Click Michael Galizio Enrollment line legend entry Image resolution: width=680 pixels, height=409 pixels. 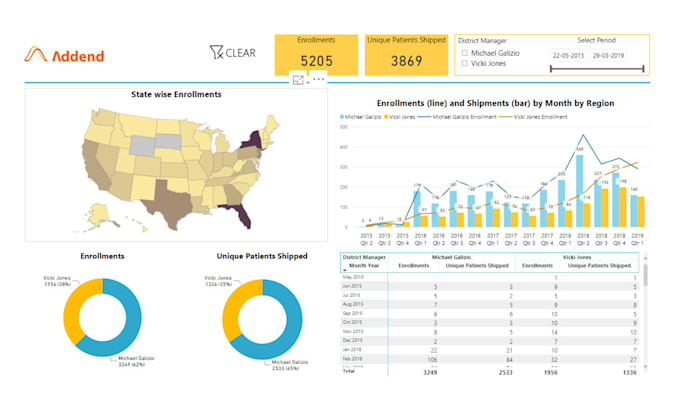coord(458,117)
